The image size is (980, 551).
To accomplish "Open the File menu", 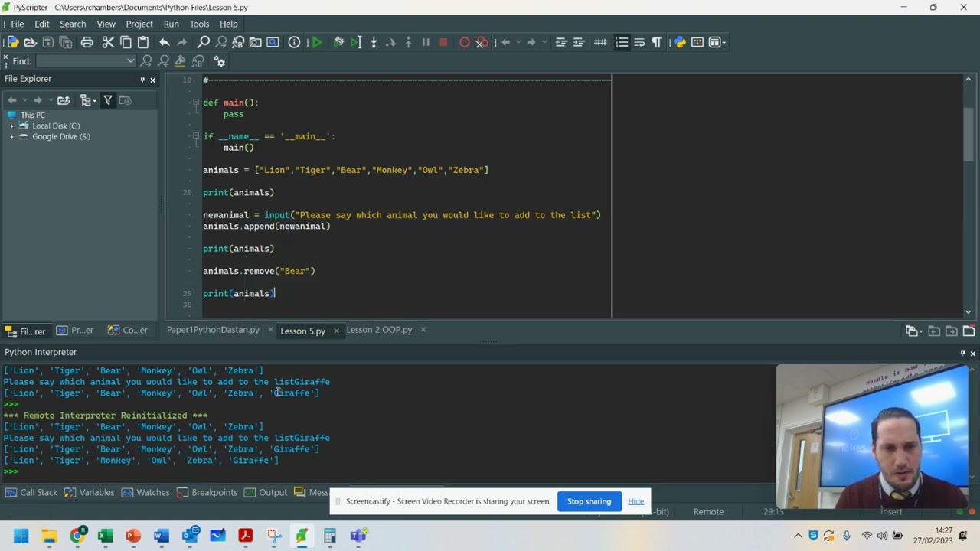I will (x=17, y=24).
